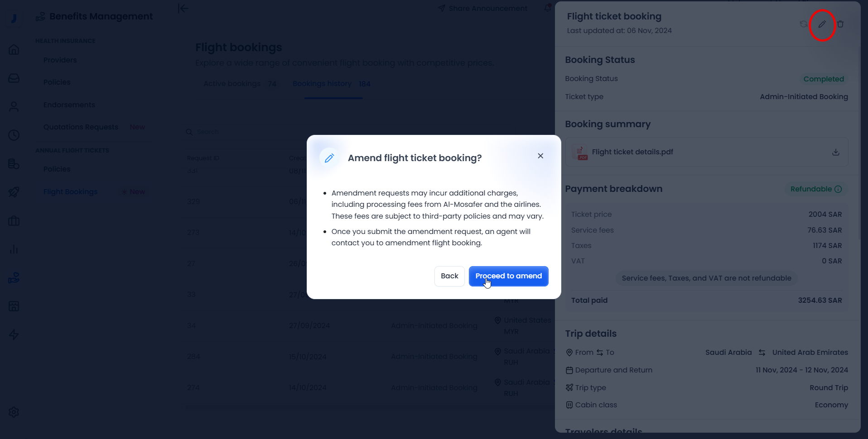Download the Flight ticket details.pdf file
Image resolution: width=868 pixels, height=439 pixels.
835,152
